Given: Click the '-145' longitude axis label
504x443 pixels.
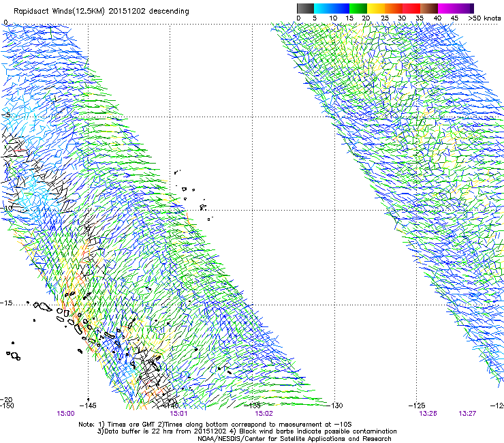Looking at the screenshot, I should 88,406.
